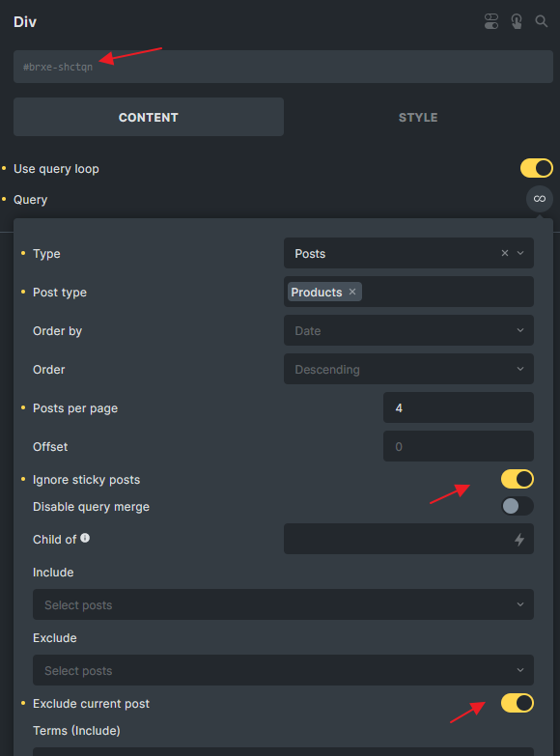This screenshot has height=756, width=560.
Task: Click the lightning dynamic data icon
Action: (x=519, y=539)
